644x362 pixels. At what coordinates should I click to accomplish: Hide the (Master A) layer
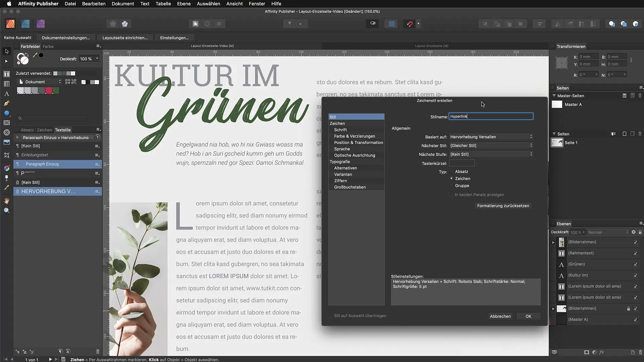coord(635,320)
